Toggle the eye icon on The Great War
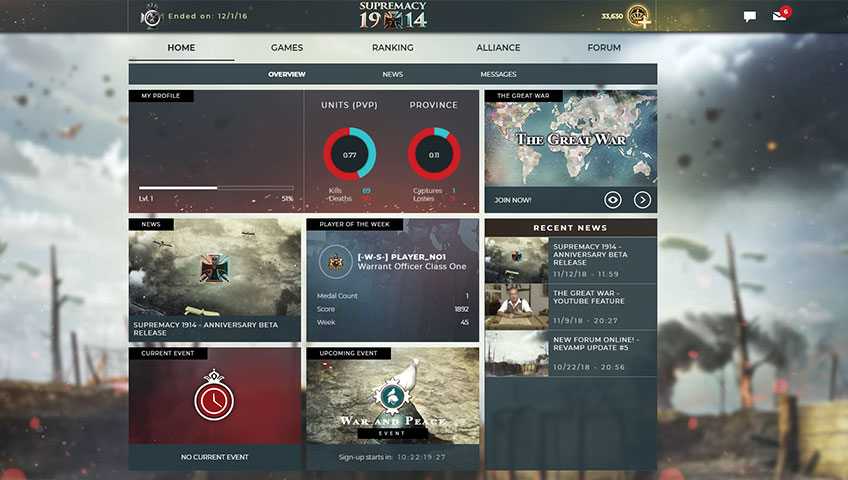The image size is (848, 480). [613, 200]
